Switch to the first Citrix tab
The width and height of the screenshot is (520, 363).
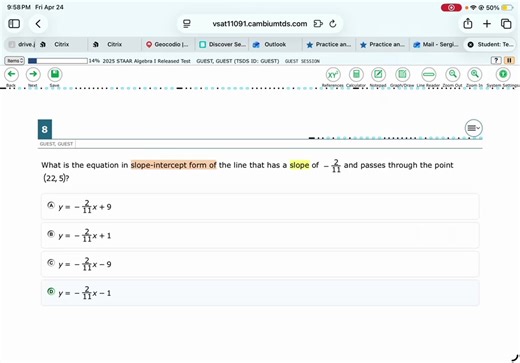[61, 44]
